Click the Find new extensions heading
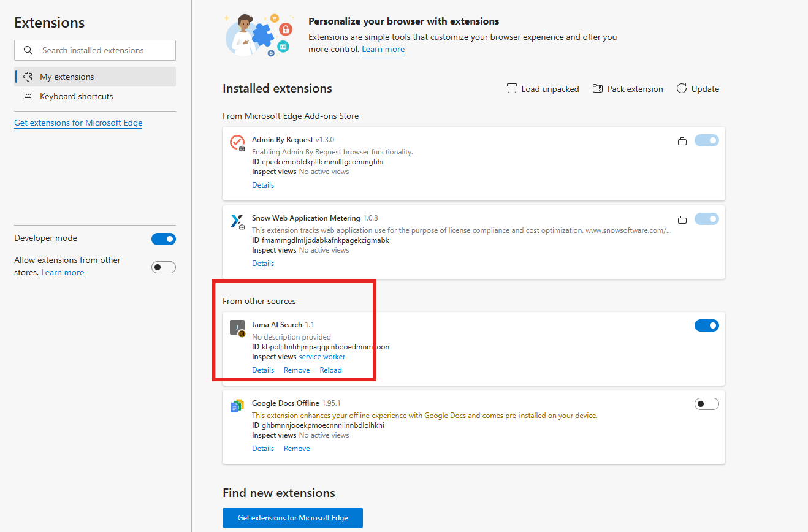This screenshot has width=808, height=532. (x=279, y=493)
